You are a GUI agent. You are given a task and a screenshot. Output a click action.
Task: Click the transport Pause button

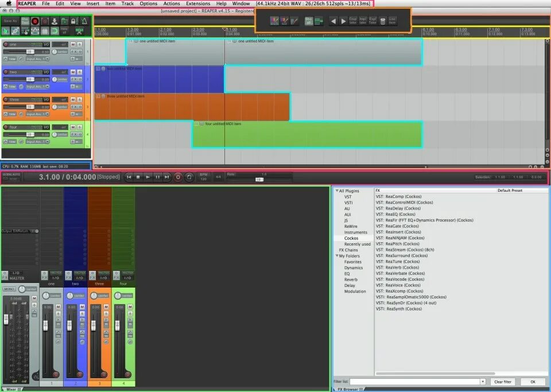point(157,177)
